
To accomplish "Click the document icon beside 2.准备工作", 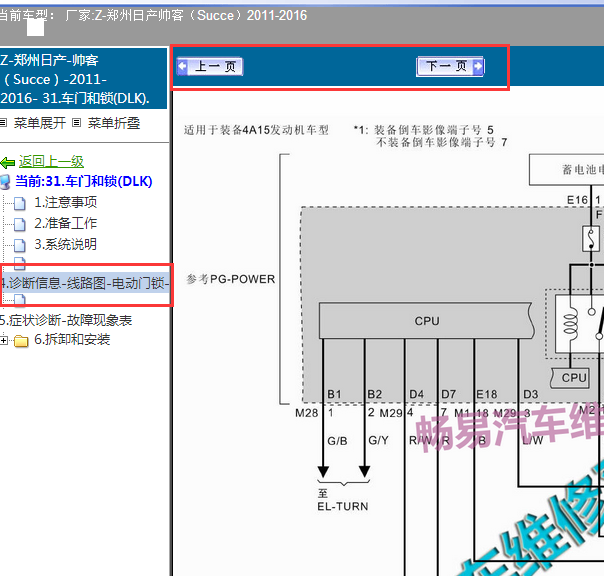I will click(20, 224).
